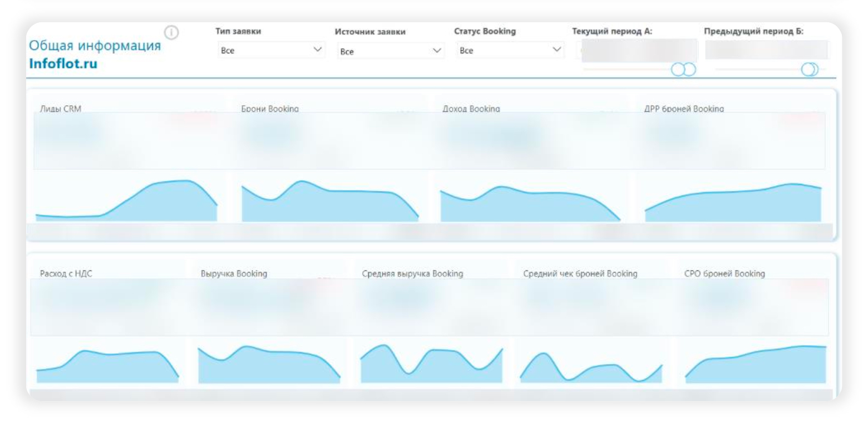Image resolution: width=868 pixels, height=424 pixels.
Task: Select the Доход Booking area chart
Action: (x=530, y=204)
